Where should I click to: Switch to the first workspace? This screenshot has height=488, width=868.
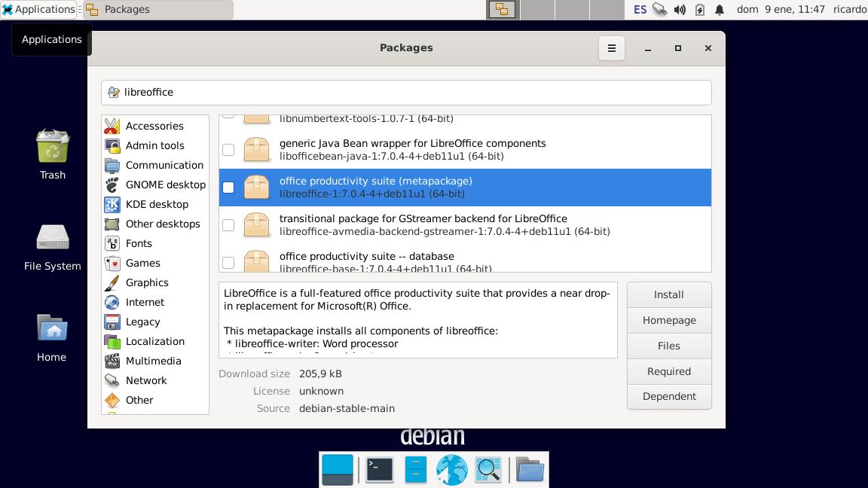[x=502, y=9]
